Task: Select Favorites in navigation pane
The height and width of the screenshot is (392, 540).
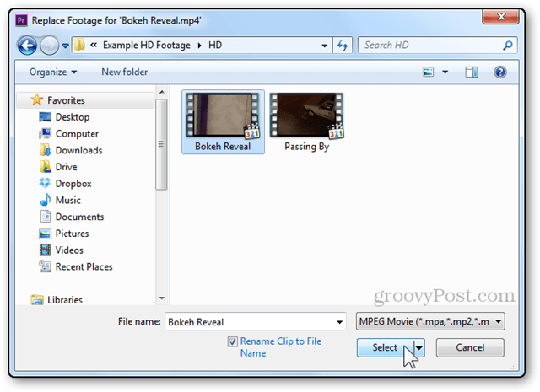Action: click(66, 100)
